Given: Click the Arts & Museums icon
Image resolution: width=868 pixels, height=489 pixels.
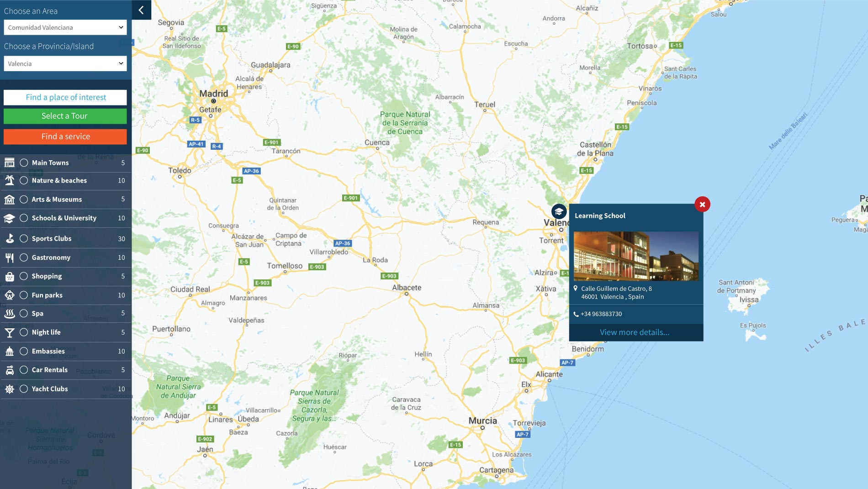Looking at the screenshot, I should coord(10,200).
